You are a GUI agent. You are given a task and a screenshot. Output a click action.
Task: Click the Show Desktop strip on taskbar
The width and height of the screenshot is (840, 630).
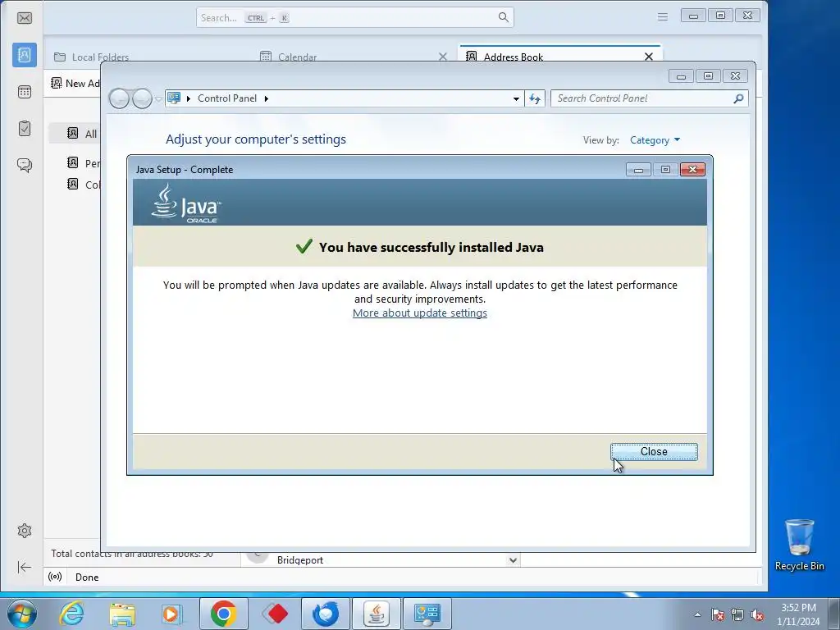[834, 614]
